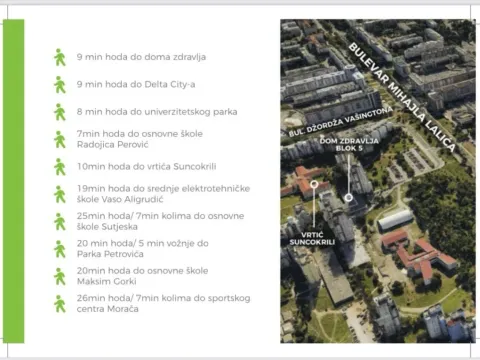Click the walking icon next to Delta City-a
The height and width of the screenshot is (360, 480).
click(60, 85)
